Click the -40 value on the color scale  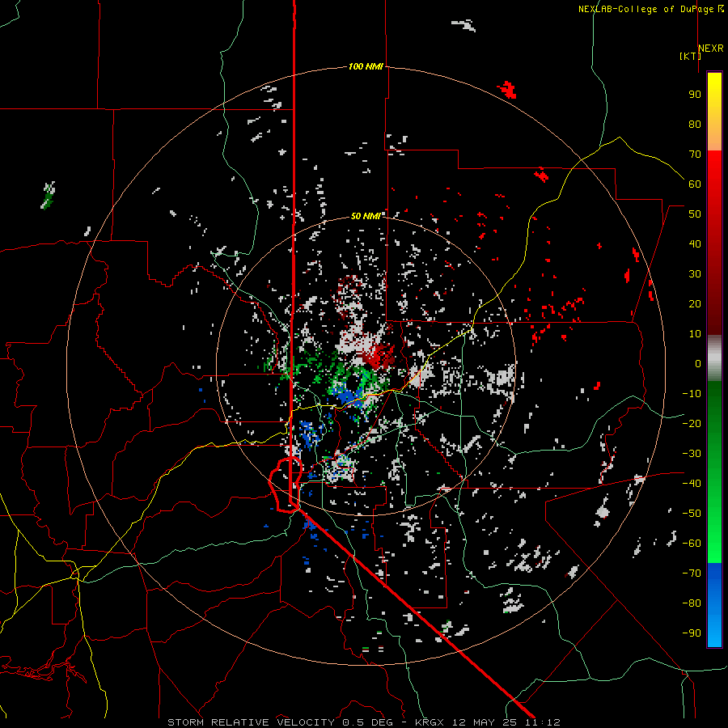coord(692,484)
